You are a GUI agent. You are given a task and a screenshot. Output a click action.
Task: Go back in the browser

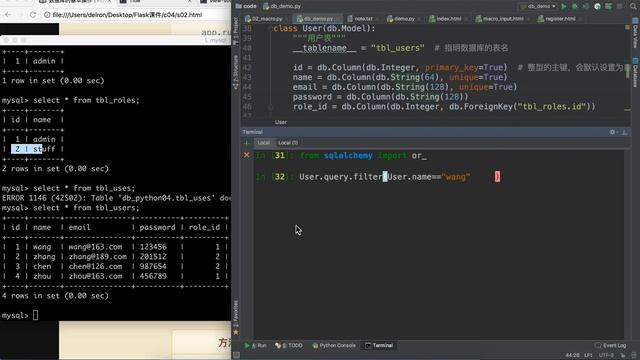click(8, 15)
